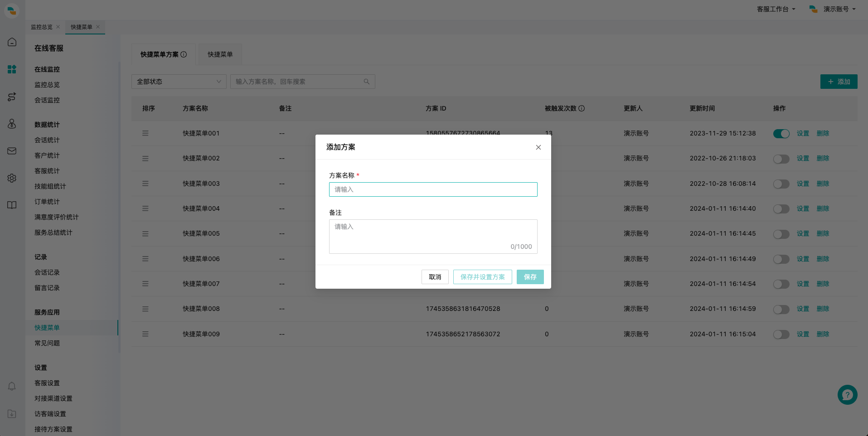Click 设置 link for 快捷菜单008
Screen dimensions: 868x436
point(803,309)
